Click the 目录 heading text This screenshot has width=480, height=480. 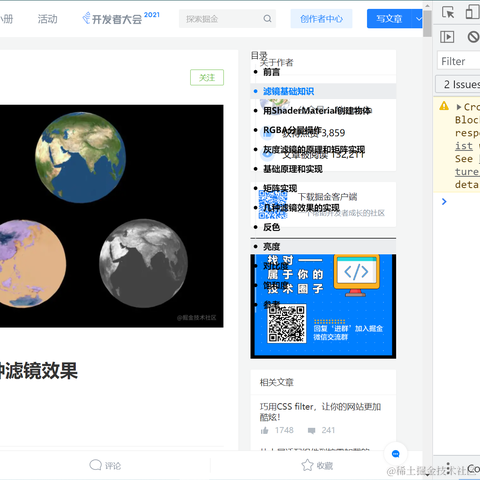tap(259, 55)
